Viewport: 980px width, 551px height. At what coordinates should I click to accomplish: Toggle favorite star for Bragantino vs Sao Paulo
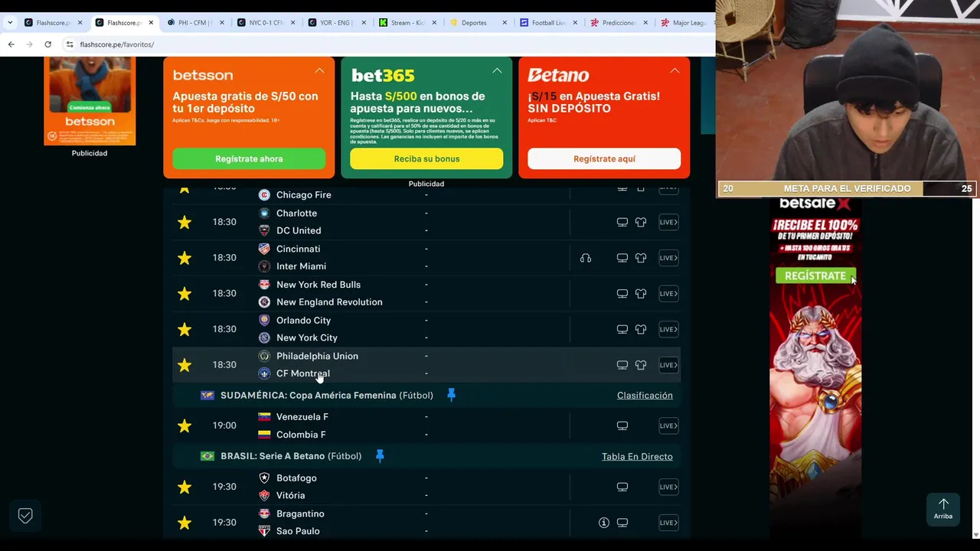[185, 523]
